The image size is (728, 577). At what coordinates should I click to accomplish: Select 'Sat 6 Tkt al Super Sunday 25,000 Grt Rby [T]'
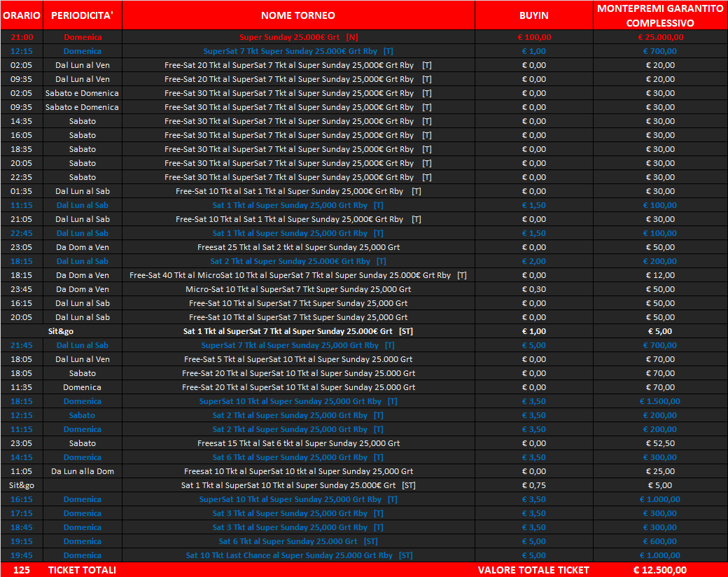pos(298,457)
